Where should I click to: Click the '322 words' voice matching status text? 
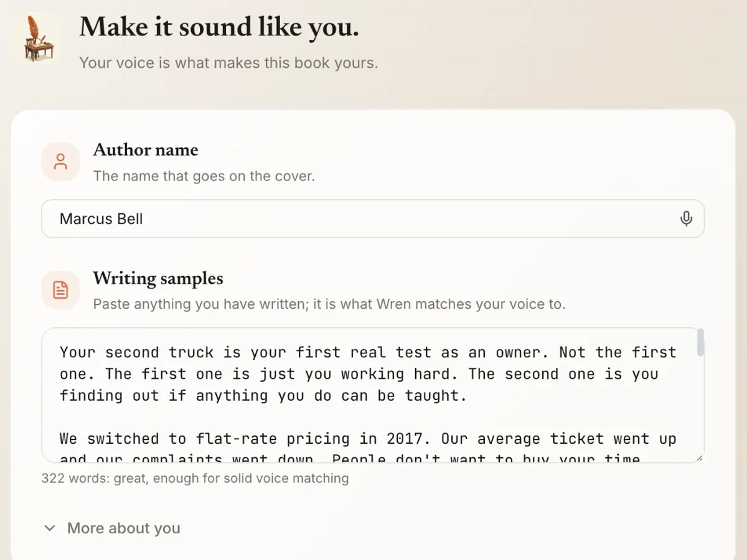pyautogui.click(x=195, y=478)
